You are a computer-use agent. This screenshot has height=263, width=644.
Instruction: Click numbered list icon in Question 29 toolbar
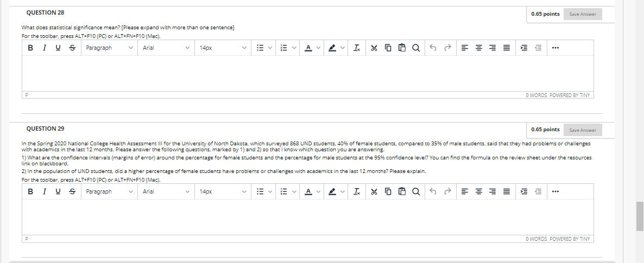coord(283,191)
